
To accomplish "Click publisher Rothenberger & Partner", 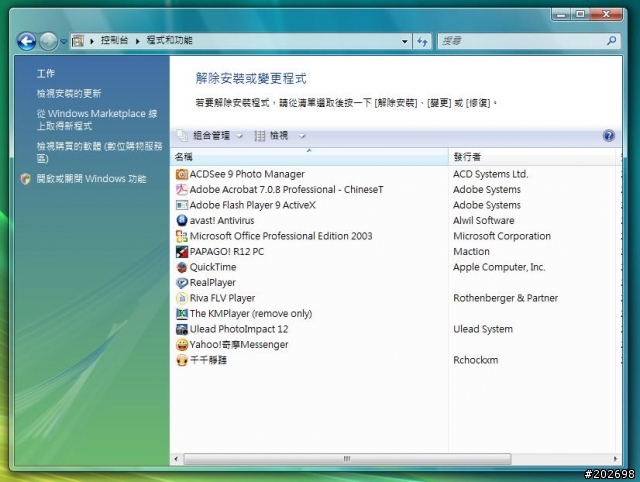I will pos(505,298).
